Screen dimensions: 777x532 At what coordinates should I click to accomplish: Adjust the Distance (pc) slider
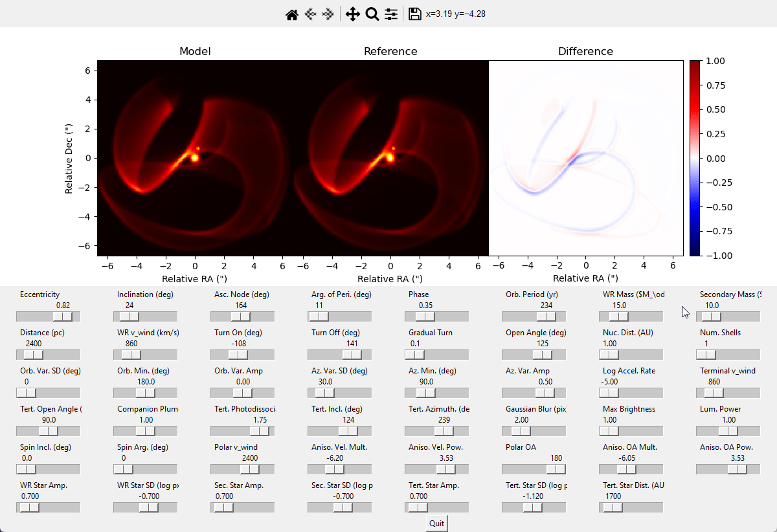pyautogui.click(x=48, y=355)
